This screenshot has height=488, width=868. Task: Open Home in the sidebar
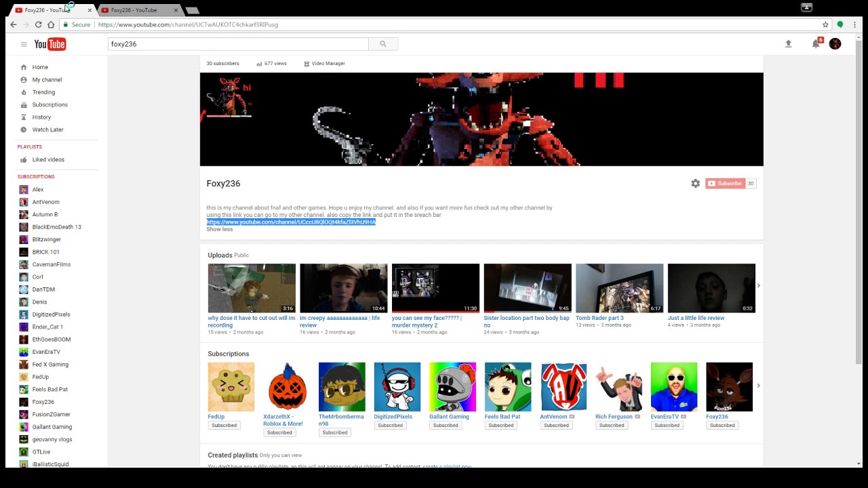[x=40, y=67]
